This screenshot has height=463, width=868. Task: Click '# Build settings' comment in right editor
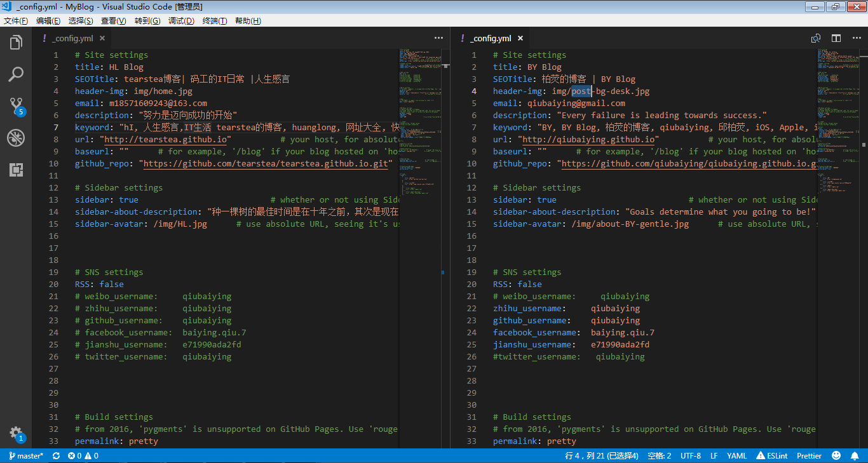click(532, 417)
